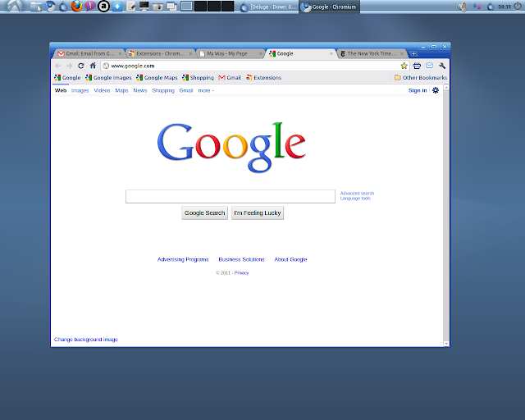The height and width of the screenshot is (420, 525).
Task: Go to the home page
Action: pos(93,66)
